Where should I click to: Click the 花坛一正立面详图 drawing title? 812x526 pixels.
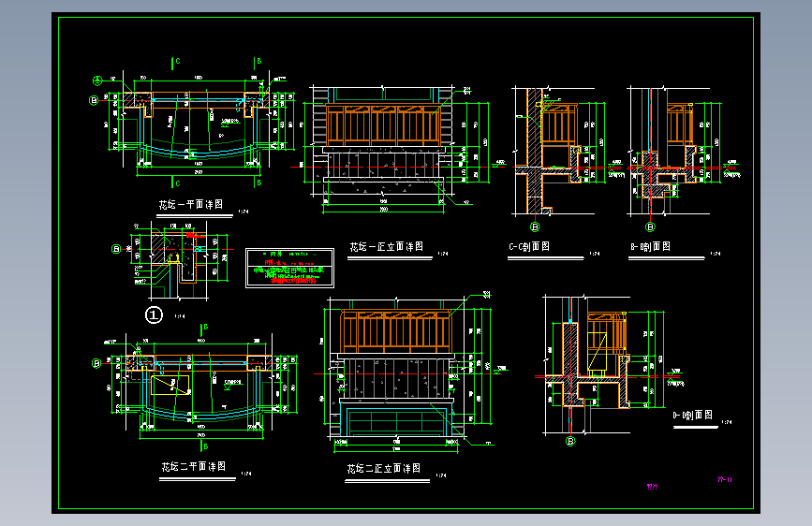click(x=386, y=247)
